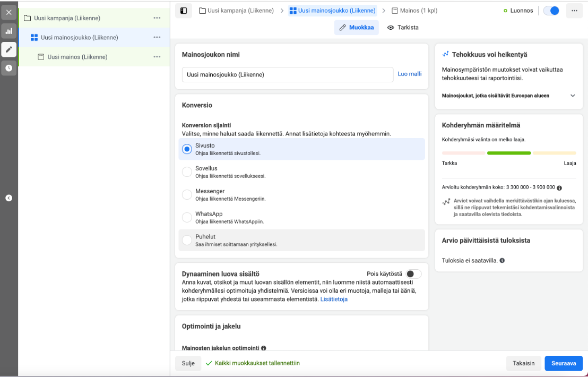
Task: Open the clock history icon in left sidebar
Action: point(8,68)
